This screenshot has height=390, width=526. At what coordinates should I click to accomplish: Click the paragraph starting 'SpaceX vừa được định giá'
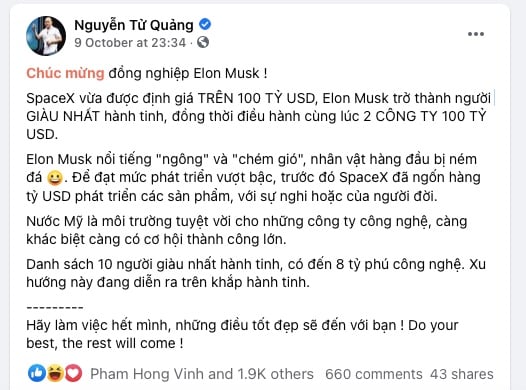point(259,116)
